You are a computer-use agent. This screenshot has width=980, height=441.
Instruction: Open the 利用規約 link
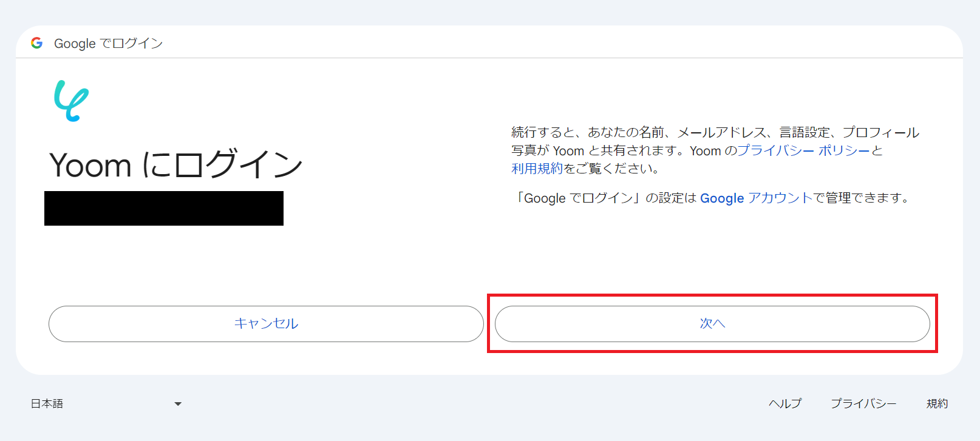[537, 169]
